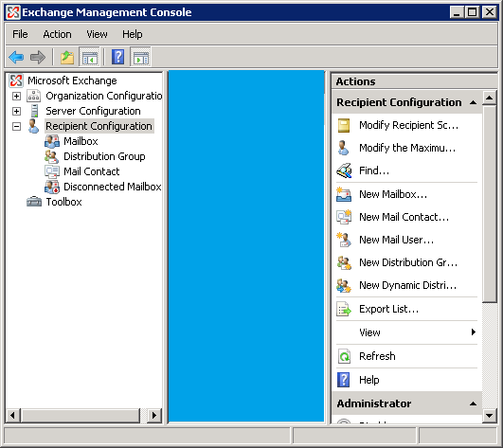The image size is (503, 448).
Task: Collapse the Recipient Configuration actions section
Action: 473,102
